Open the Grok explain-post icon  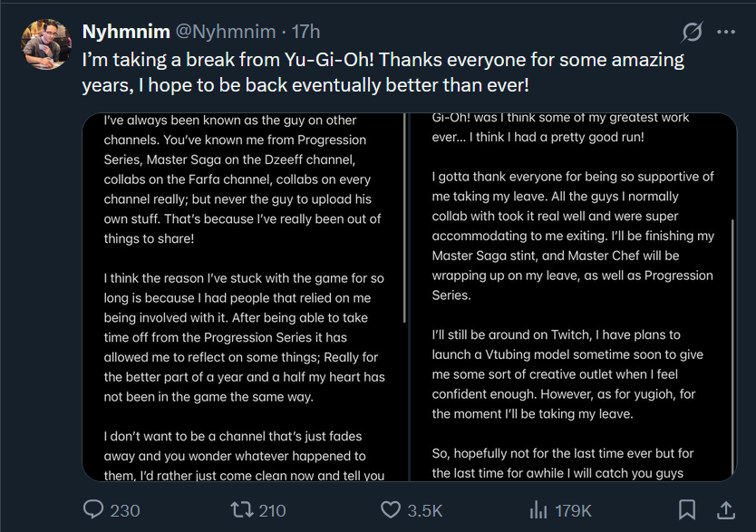click(692, 32)
